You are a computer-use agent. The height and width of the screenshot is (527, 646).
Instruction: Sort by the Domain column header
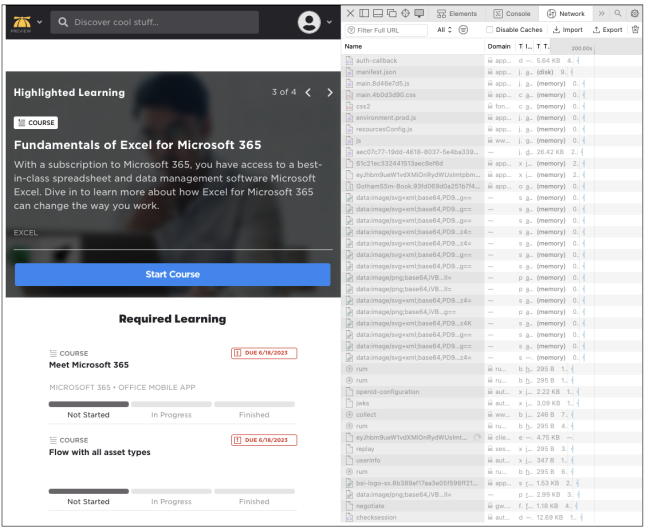[x=499, y=47]
